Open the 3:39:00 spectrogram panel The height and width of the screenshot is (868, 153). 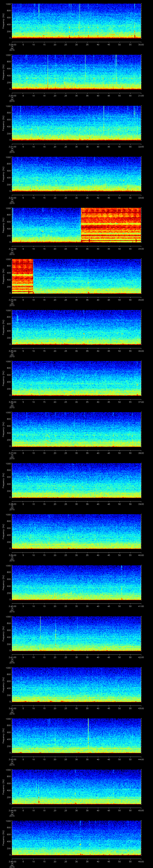[76, 531]
